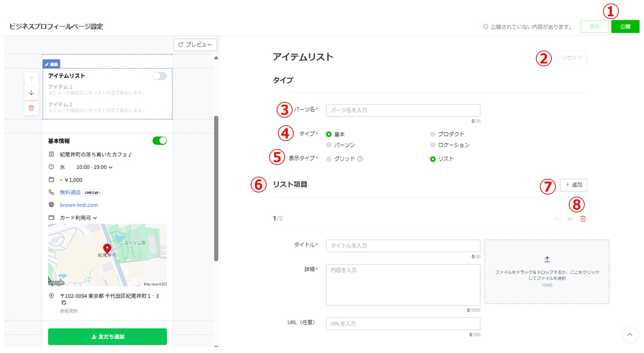Click the trash icon to remove list item 1/2
This screenshot has width=644, height=353.
click(x=583, y=219)
